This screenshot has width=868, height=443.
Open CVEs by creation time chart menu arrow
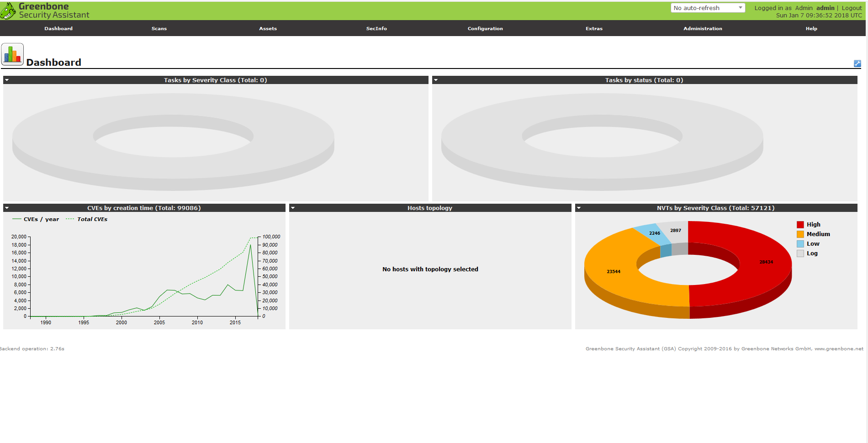click(x=7, y=208)
